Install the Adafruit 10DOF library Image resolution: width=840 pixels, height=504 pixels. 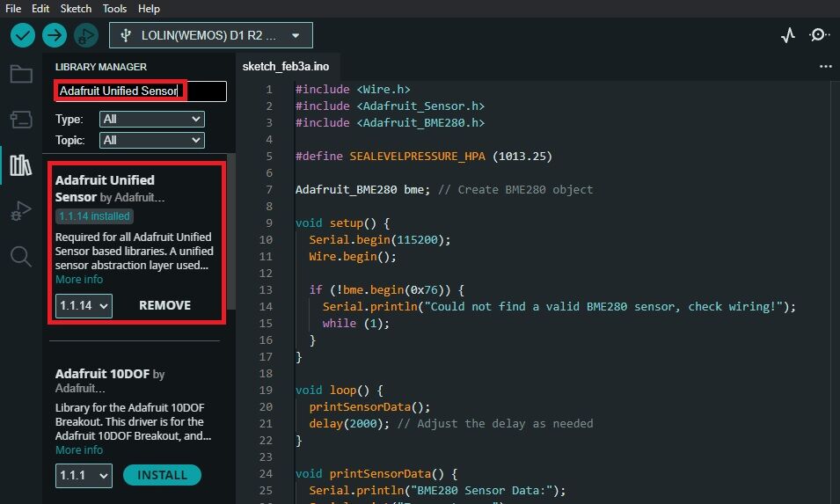pos(162,475)
